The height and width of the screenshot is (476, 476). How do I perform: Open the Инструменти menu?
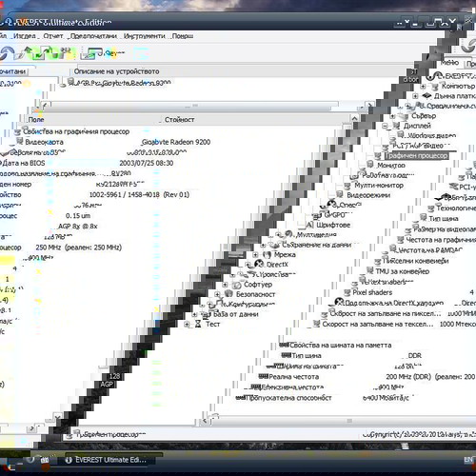pos(145,36)
